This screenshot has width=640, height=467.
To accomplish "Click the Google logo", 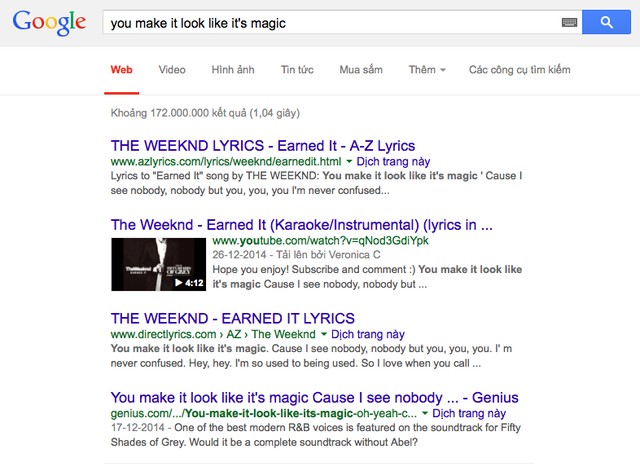I will [x=49, y=23].
